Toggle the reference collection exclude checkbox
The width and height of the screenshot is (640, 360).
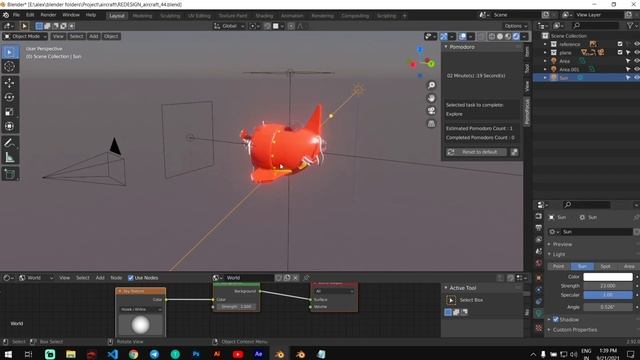[x=620, y=44]
